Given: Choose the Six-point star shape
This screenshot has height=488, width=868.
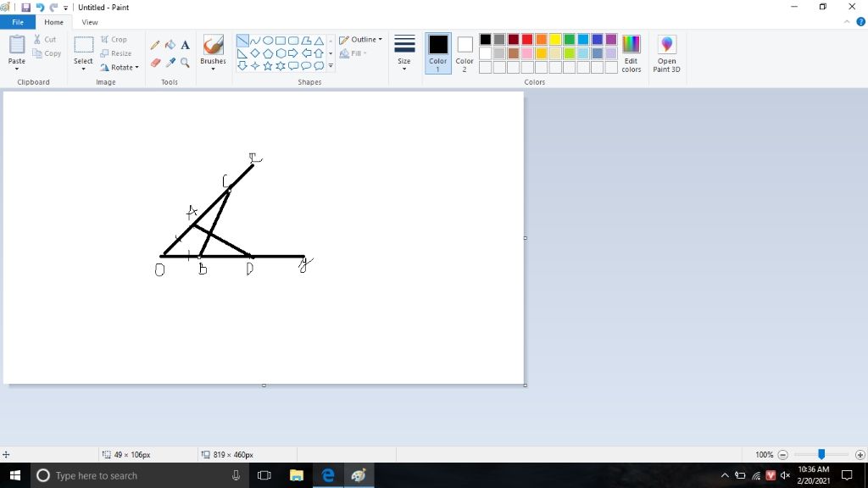Looking at the screenshot, I should pos(281,66).
